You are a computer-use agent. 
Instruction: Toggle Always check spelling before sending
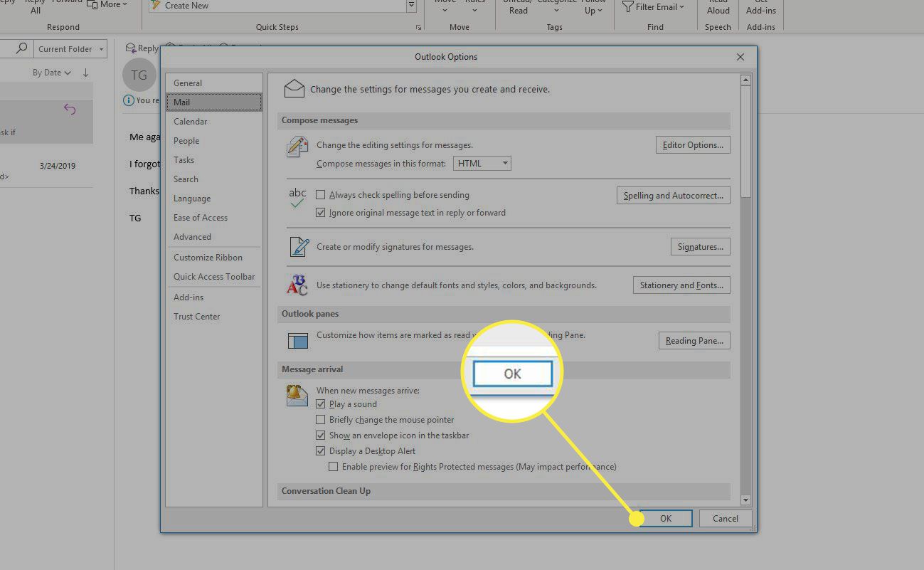point(321,195)
